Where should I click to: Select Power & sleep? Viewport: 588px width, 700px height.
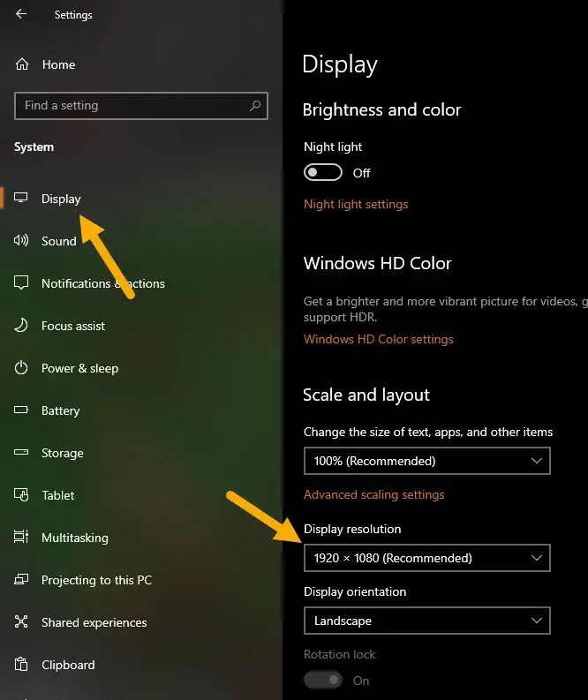pos(80,368)
